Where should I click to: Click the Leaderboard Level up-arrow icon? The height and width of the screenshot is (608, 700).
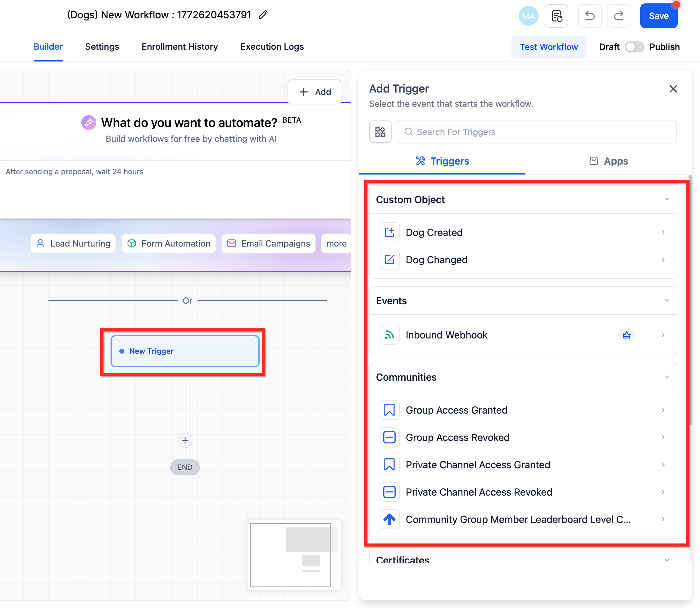pyautogui.click(x=389, y=519)
